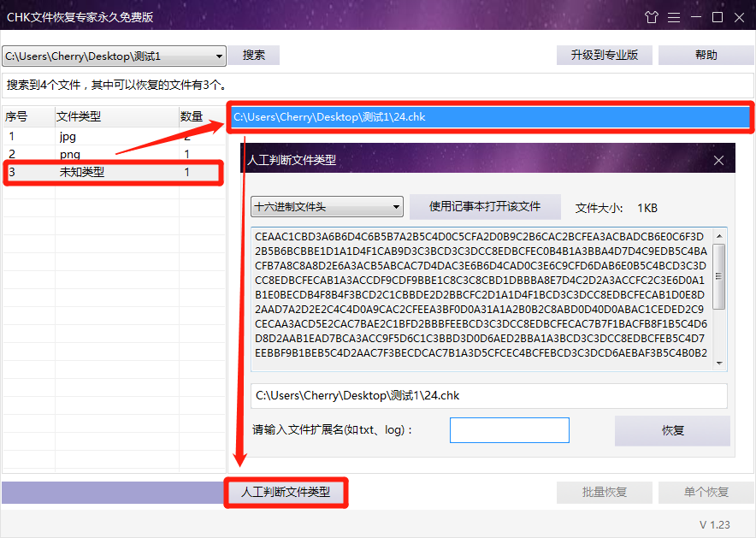This screenshot has width=756, height=538.
Task: Open the skin/theme shirt icon in title bar
Action: tap(652, 16)
